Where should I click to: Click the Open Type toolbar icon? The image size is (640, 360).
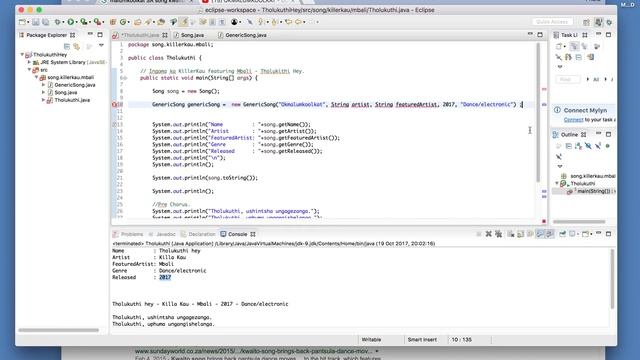138,22
